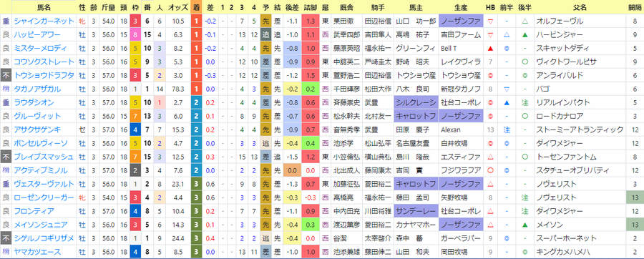644x259 pixels.
Task: Select trainer name 中内田充
Action: coord(346,210)
